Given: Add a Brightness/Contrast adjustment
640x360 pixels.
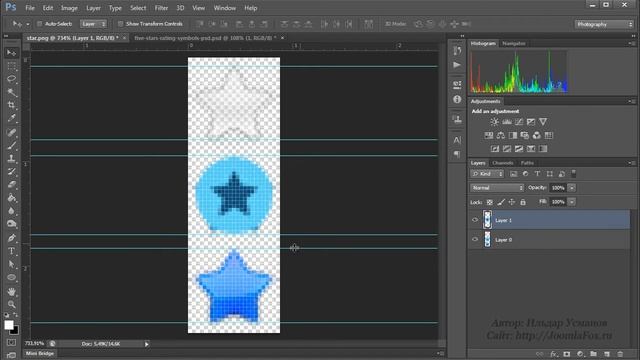Looking at the screenshot, I should 494,122.
